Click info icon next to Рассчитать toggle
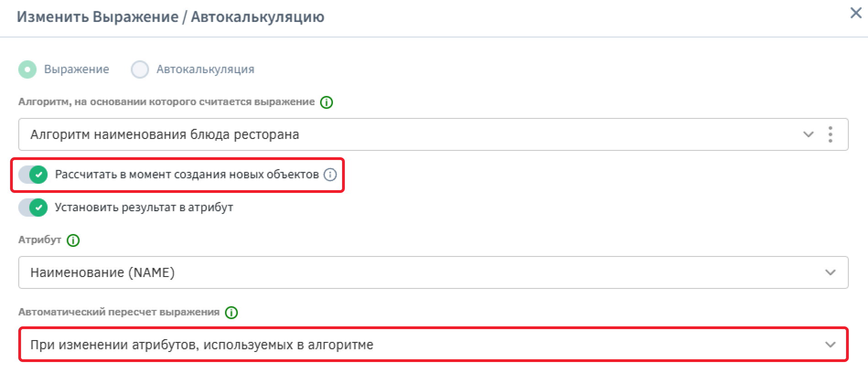 click(x=330, y=175)
